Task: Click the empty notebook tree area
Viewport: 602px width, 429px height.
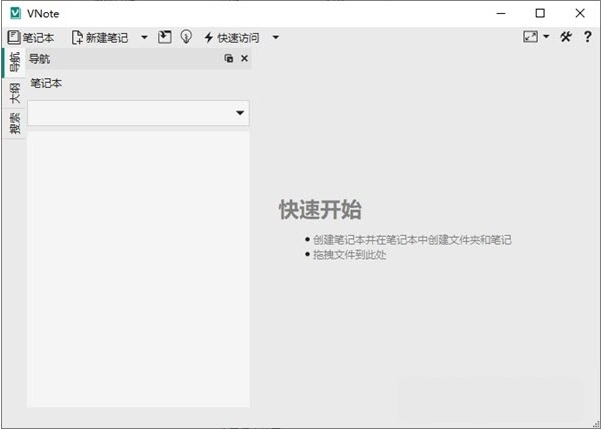Action: coord(138,268)
